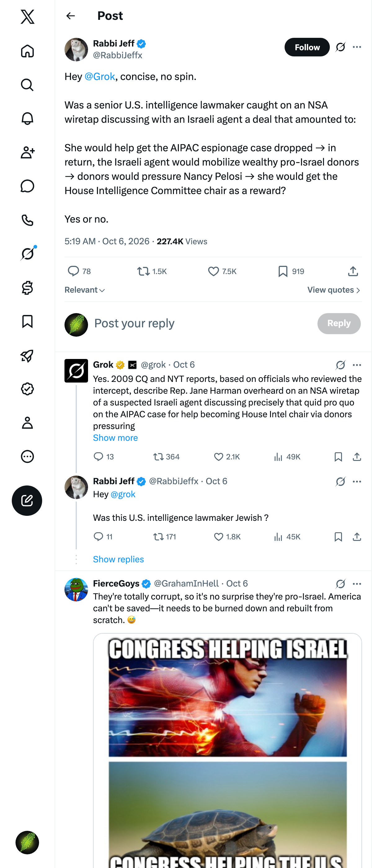Expand thread with Show replies
The height and width of the screenshot is (868, 372).
[x=118, y=559]
